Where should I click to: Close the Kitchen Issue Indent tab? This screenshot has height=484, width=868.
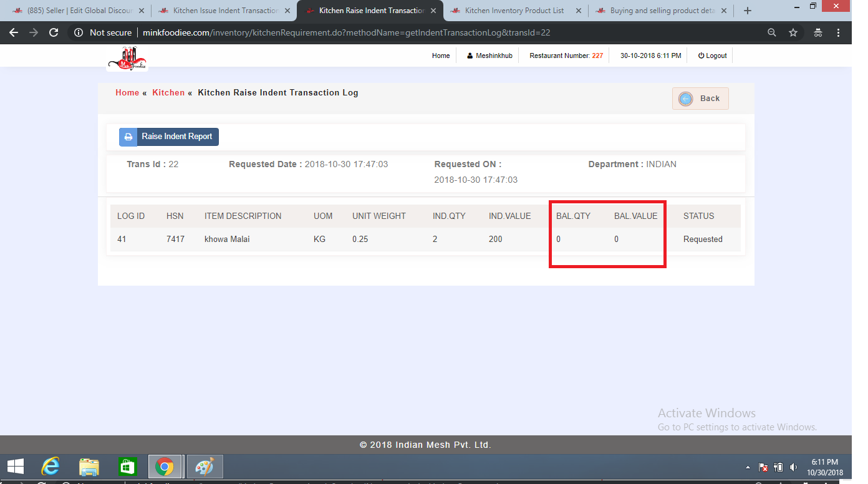[x=287, y=11]
